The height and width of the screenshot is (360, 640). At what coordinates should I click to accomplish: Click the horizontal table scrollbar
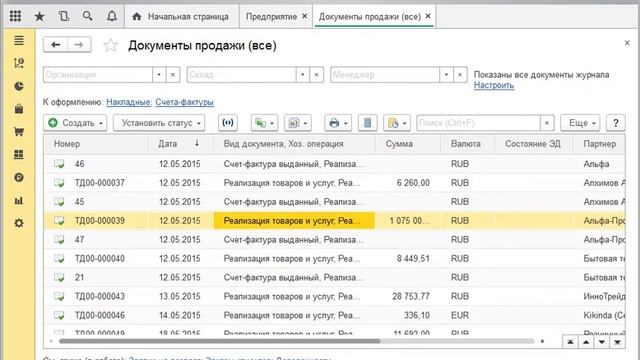point(219,341)
